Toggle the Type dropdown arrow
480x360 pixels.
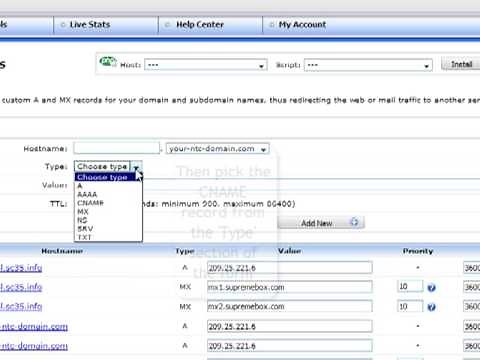coord(136,166)
